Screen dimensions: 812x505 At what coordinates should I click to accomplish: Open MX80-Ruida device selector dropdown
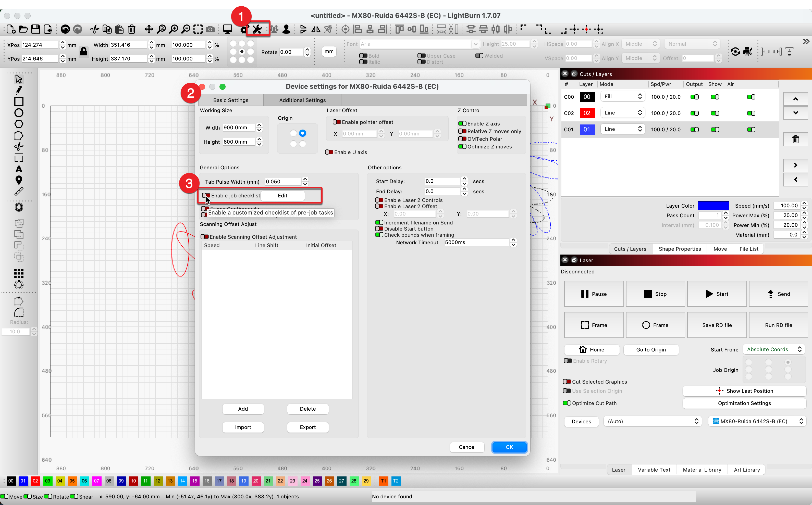coord(757,421)
